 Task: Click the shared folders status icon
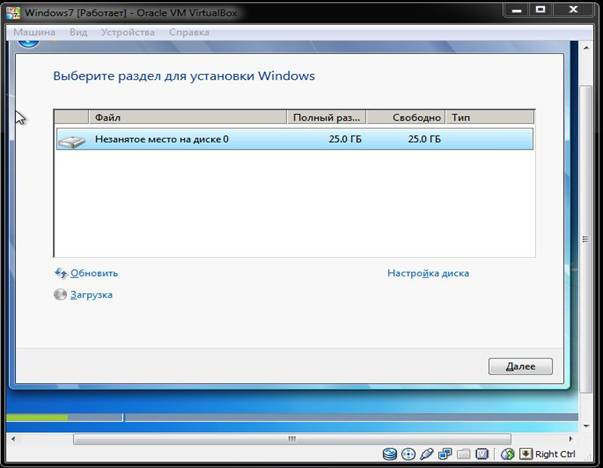[463, 454]
